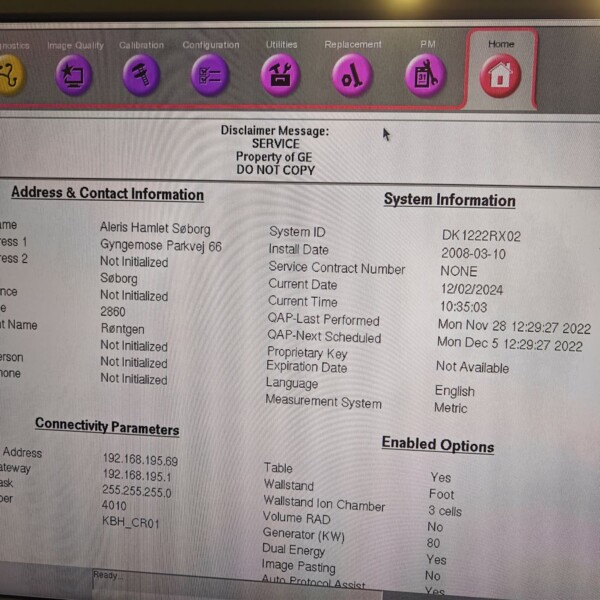Open the Replacement icon

tap(352, 76)
